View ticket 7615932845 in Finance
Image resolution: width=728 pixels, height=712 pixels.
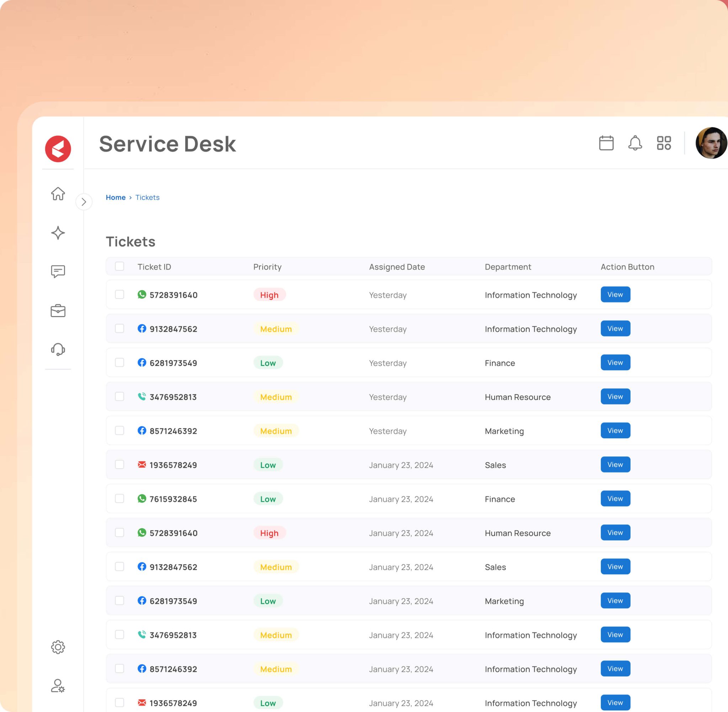pyautogui.click(x=615, y=498)
